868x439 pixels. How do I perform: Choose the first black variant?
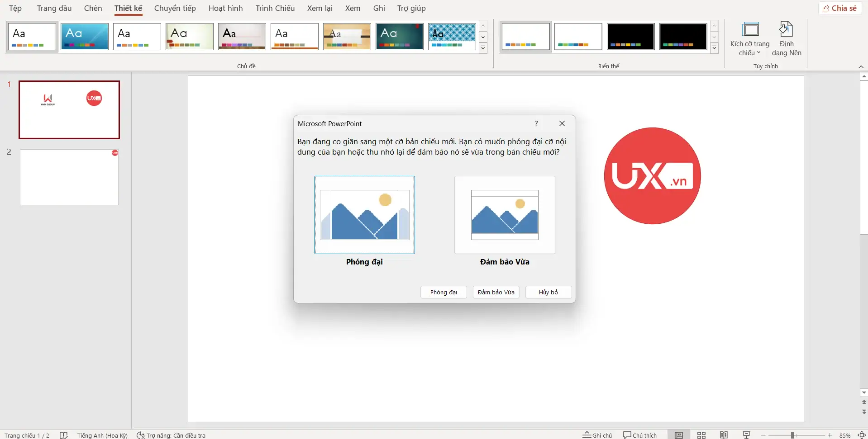631,37
